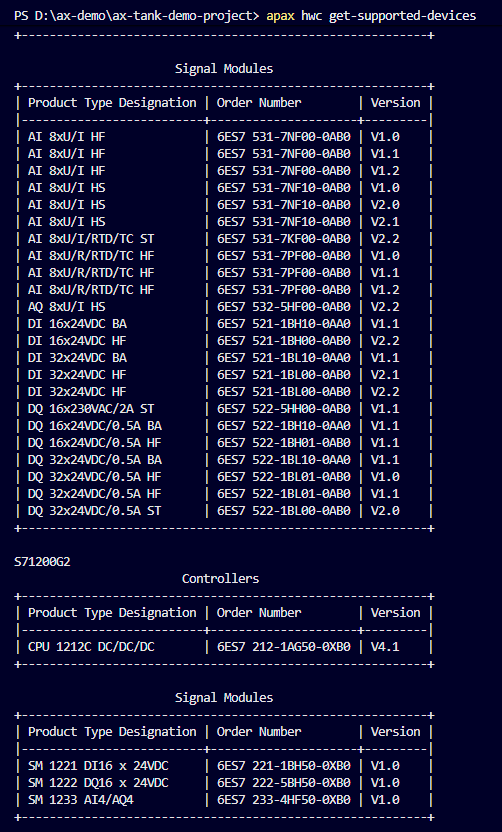Image resolution: width=502 pixels, height=832 pixels.
Task: Click 'Order Number' header in Controllers table
Action: [259, 612]
